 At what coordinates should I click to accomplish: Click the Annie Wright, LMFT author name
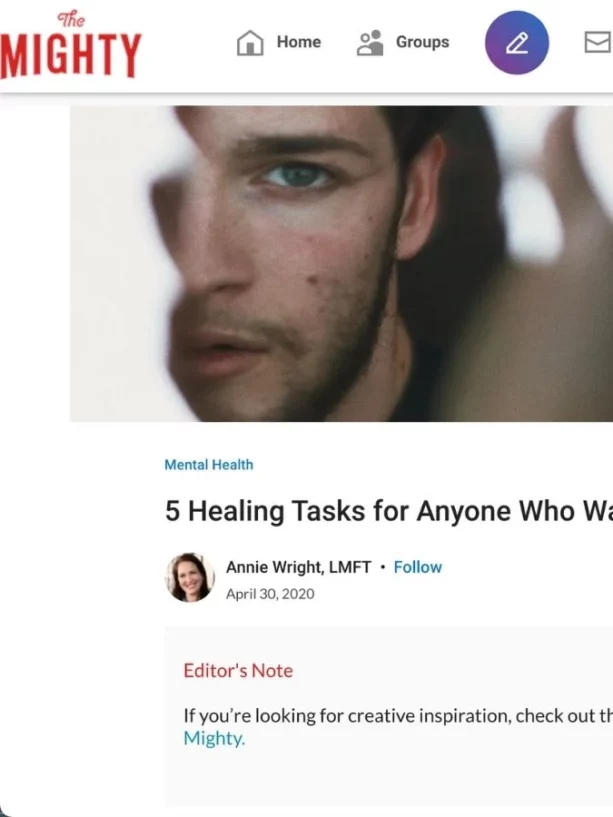(299, 567)
